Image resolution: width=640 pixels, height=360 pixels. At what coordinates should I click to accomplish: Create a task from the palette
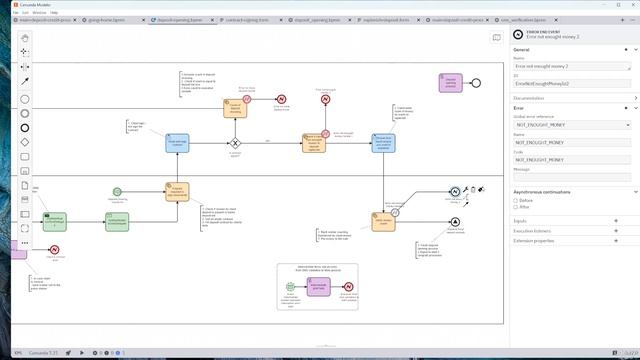point(25,157)
